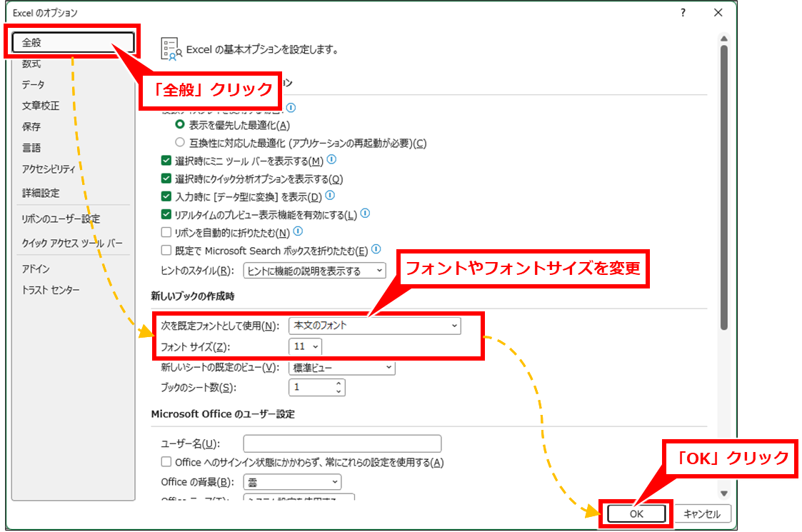The width and height of the screenshot is (802, 532).
Task: Click the OK button
Action: click(636, 513)
